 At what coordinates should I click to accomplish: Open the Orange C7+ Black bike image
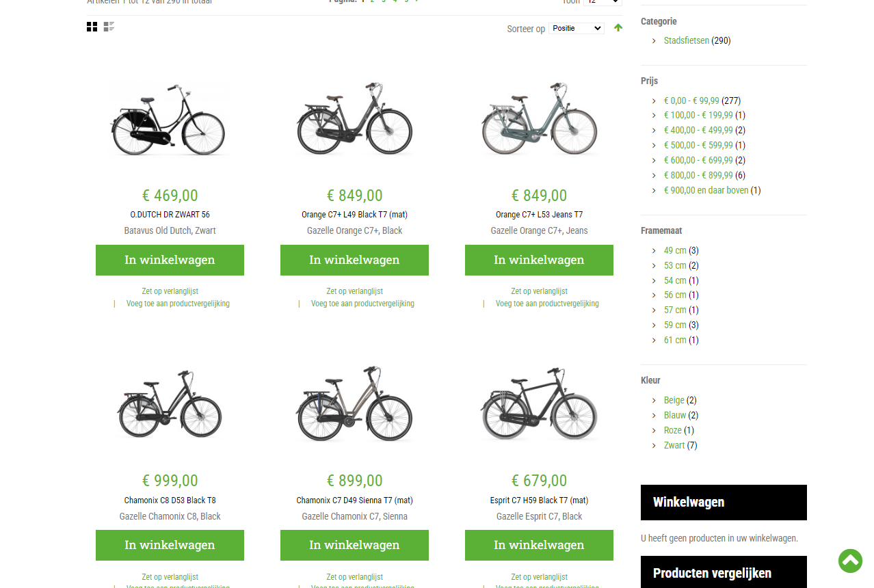[x=354, y=120]
